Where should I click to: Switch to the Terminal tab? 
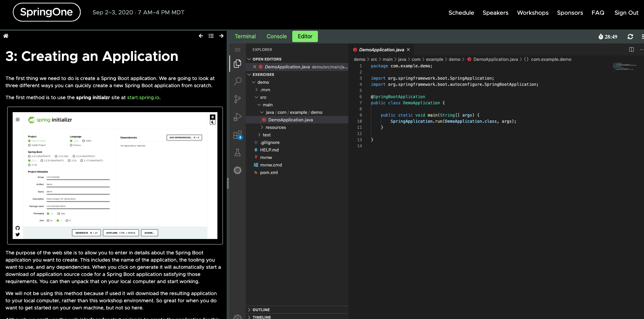pos(245,37)
